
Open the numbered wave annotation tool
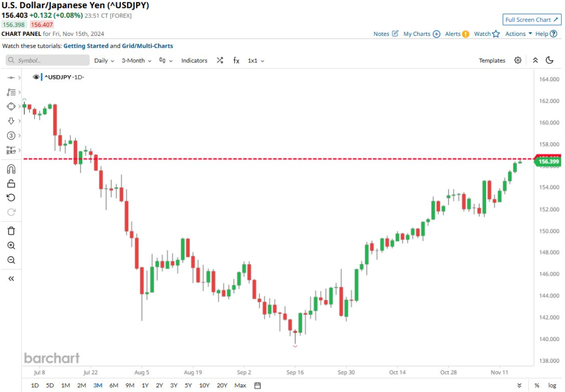click(11, 136)
